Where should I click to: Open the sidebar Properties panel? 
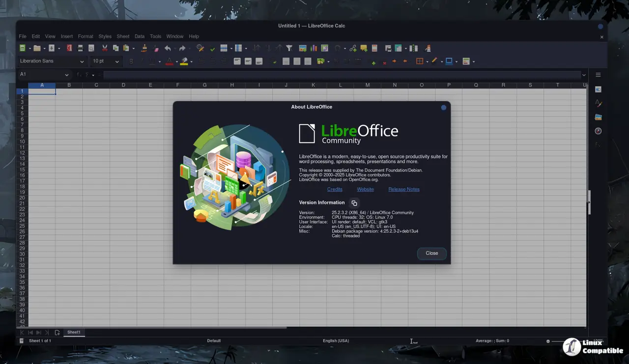[598, 89]
